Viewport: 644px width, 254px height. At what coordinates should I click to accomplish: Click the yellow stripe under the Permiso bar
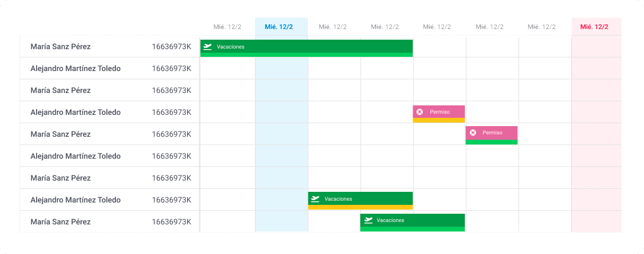point(439,120)
